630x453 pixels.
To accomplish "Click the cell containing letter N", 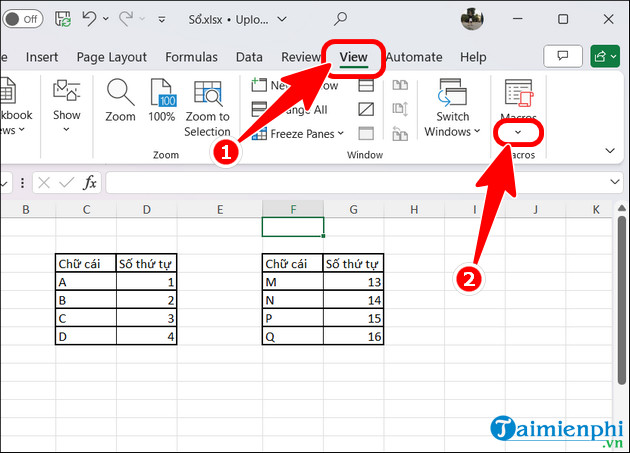I will (293, 300).
